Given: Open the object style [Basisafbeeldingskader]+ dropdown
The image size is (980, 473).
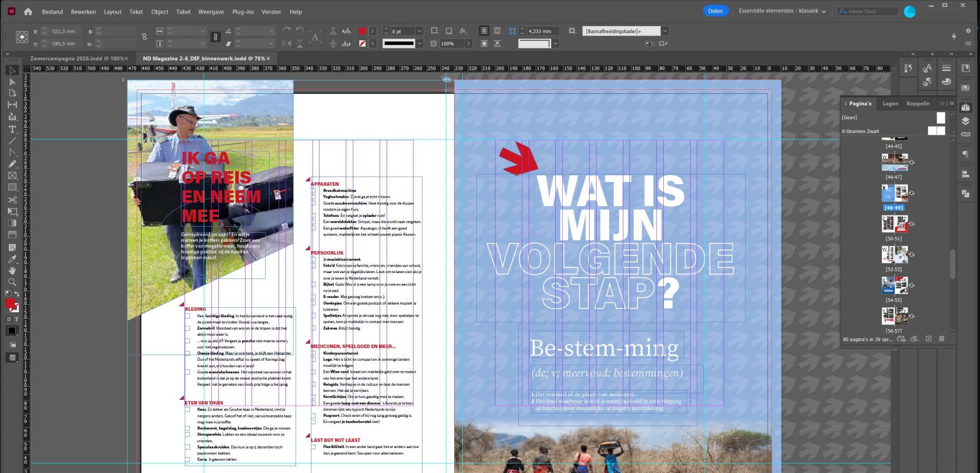Looking at the screenshot, I should (665, 31).
